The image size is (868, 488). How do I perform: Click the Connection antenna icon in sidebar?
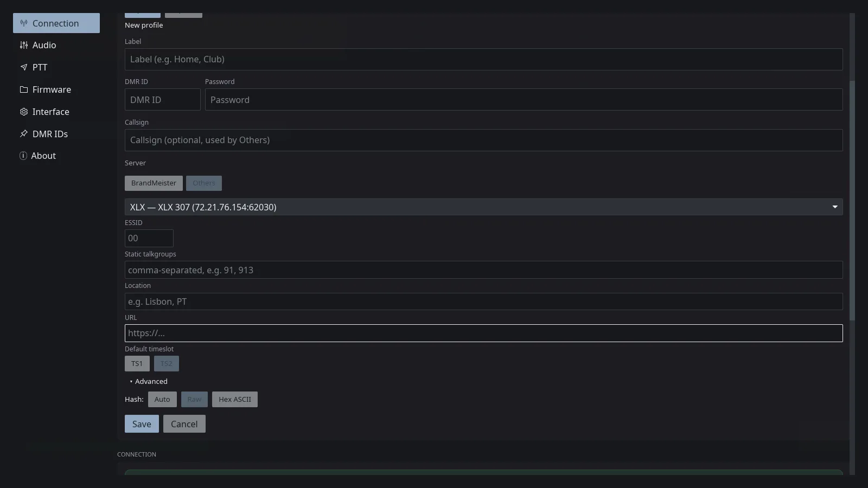[24, 23]
